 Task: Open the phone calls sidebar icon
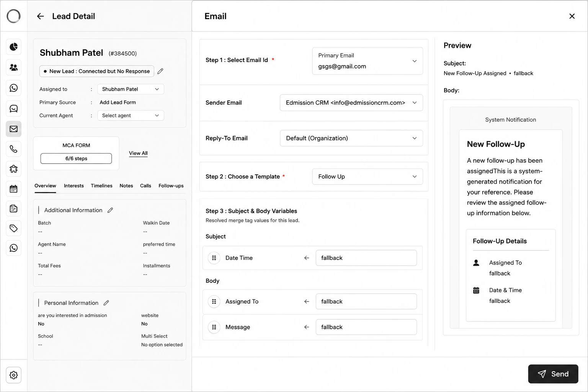click(x=13, y=149)
